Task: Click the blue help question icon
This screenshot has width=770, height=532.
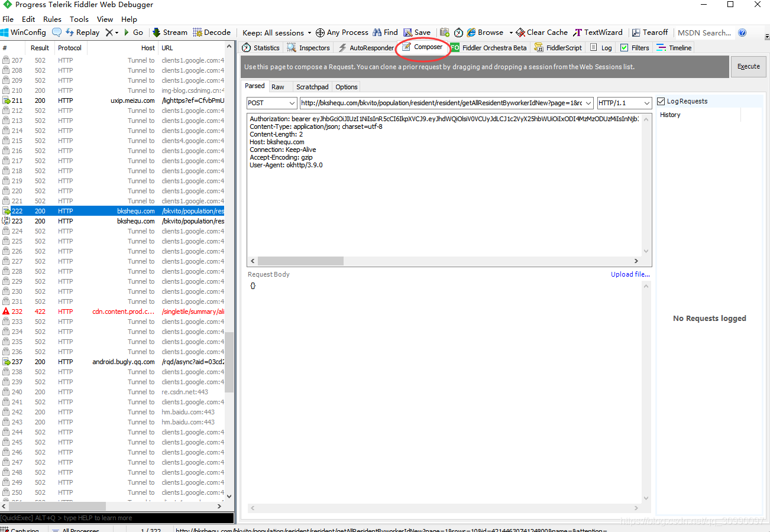Action: tap(743, 33)
